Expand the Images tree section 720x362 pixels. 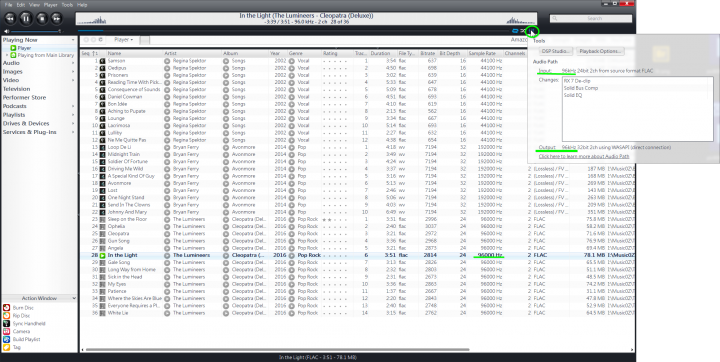pyautogui.click(x=73, y=72)
